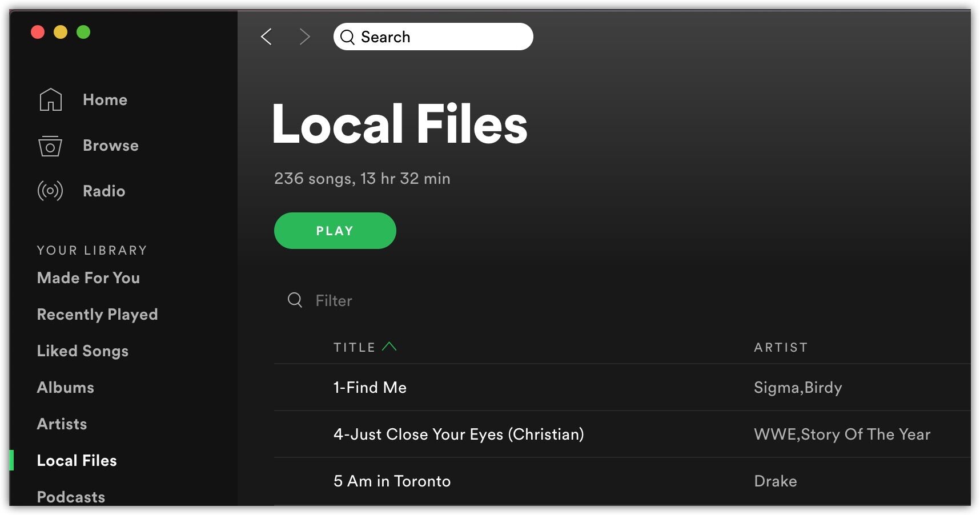Screen dimensions: 980x515
Task: Go to Recently Played
Action: (x=97, y=315)
